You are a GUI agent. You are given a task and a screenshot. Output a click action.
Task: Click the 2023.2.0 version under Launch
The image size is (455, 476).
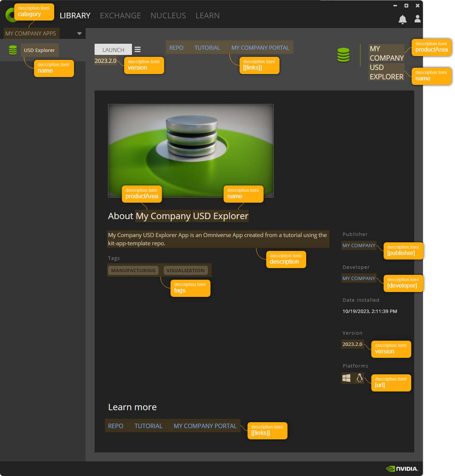pos(105,61)
